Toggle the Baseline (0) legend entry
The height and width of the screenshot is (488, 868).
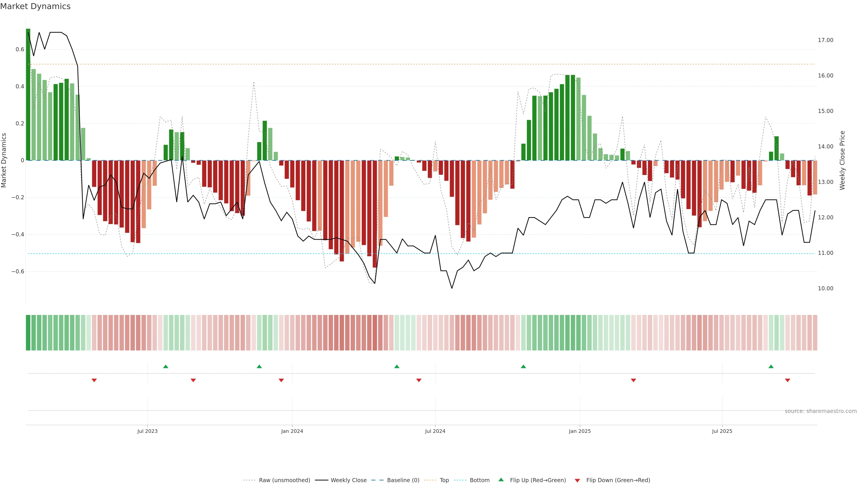coord(403,480)
